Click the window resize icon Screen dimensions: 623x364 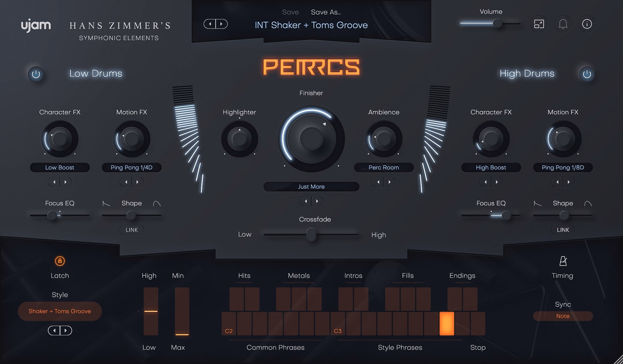coord(539,24)
